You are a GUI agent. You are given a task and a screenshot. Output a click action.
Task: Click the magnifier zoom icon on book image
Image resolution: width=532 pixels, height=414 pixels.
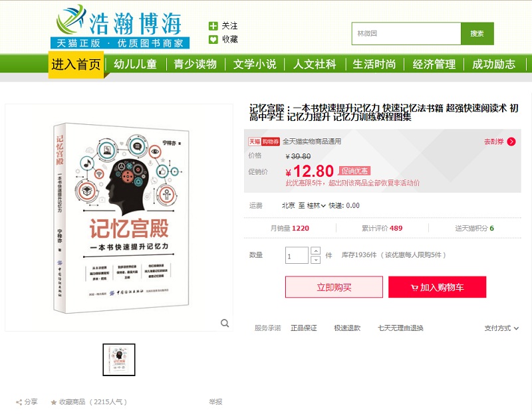[x=225, y=323]
